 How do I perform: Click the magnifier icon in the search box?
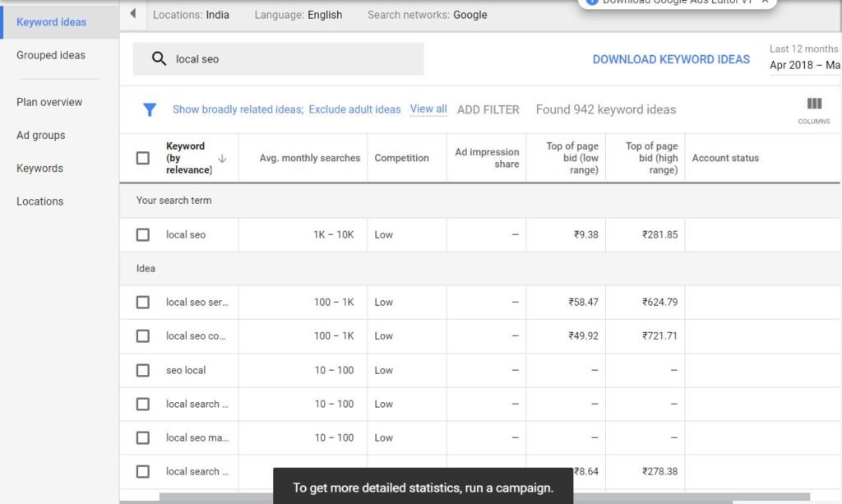(x=159, y=58)
